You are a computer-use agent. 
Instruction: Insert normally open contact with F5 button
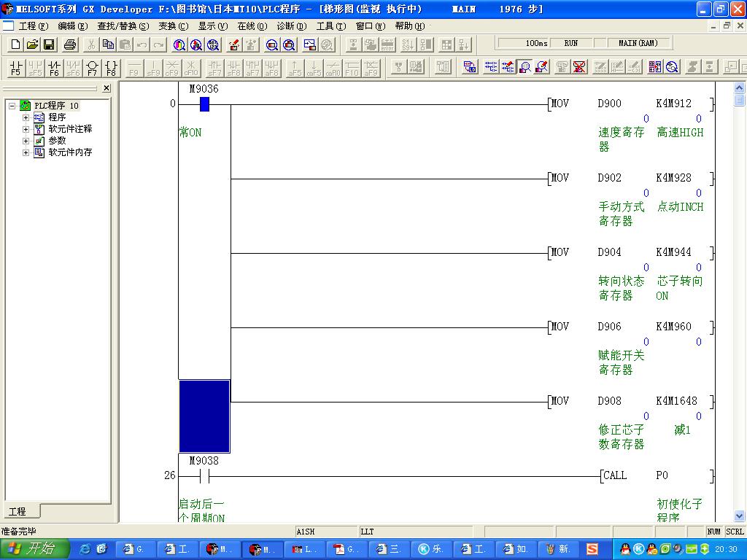16,68
